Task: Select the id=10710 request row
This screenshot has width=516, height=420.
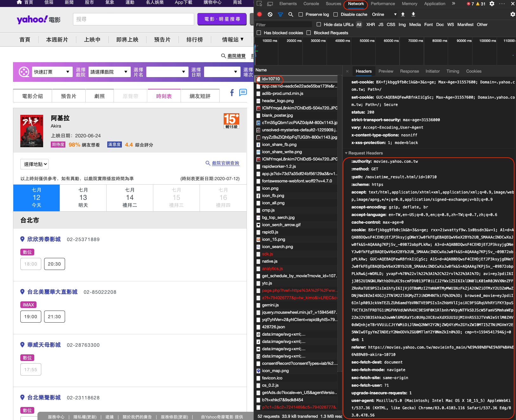Action: point(296,79)
